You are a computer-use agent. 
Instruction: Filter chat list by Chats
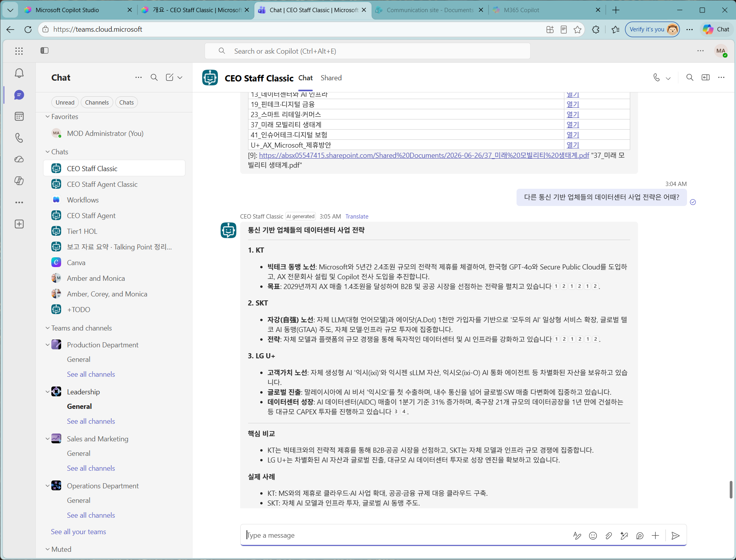click(127, 102)
